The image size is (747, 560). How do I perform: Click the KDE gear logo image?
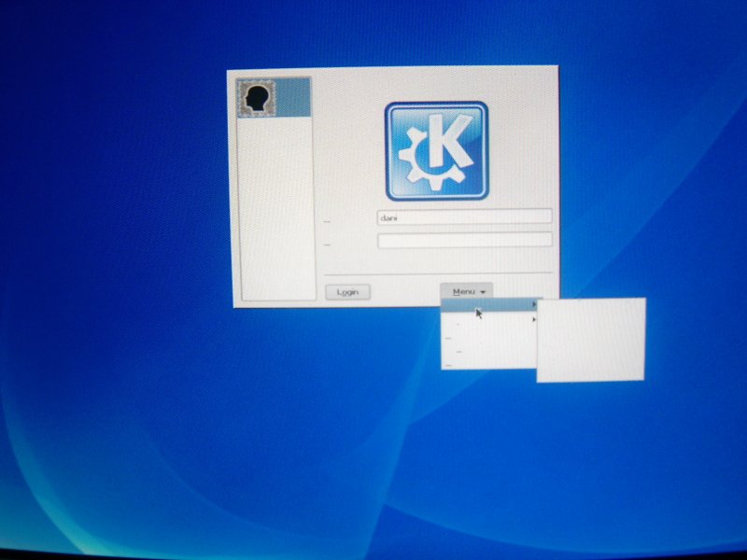(436, 151)
